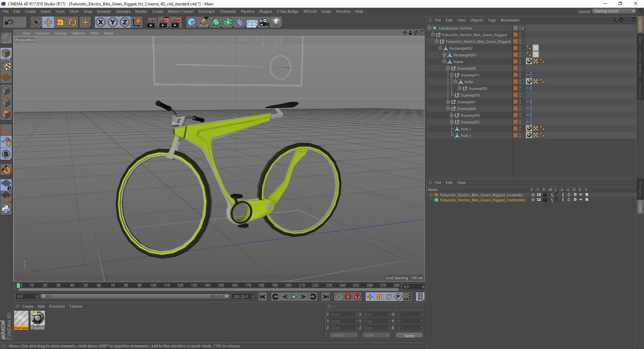Click Record Active Objects button

(x=338, y=297)
